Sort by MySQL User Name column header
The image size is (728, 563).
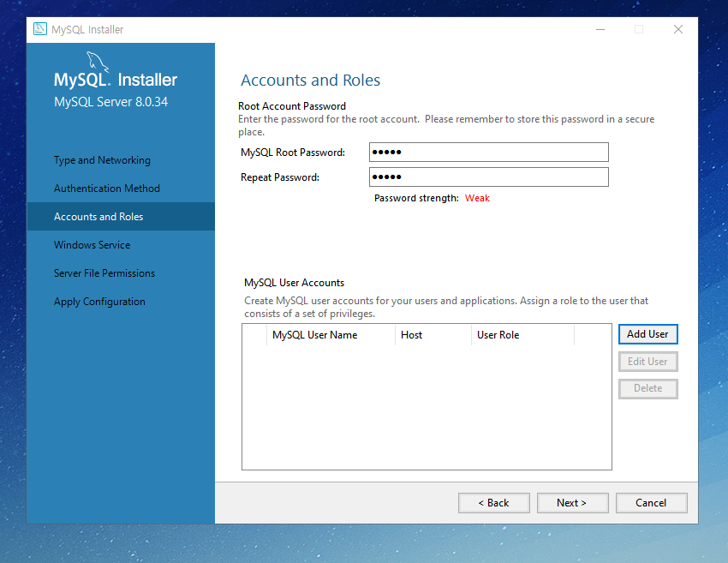pos(331,335)
